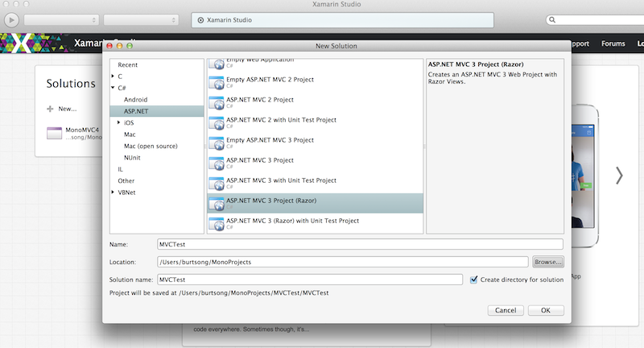Screen dimensions: 644x348
Task: Click the Xamarin Studio status bar
Action: (343, 19)
